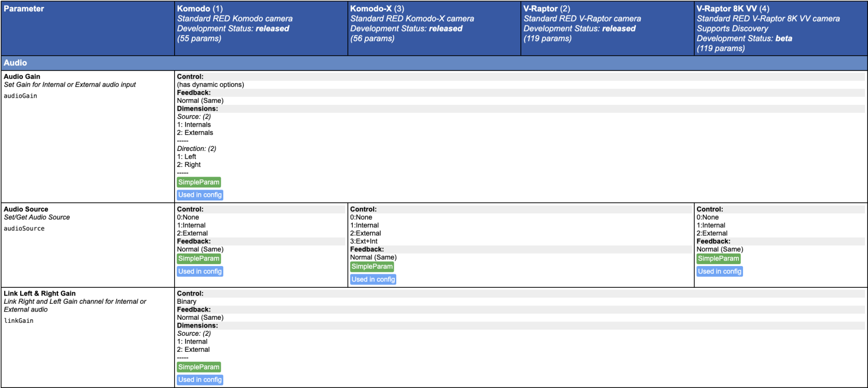Click the audioSource code identifier

tap(24, 229)
